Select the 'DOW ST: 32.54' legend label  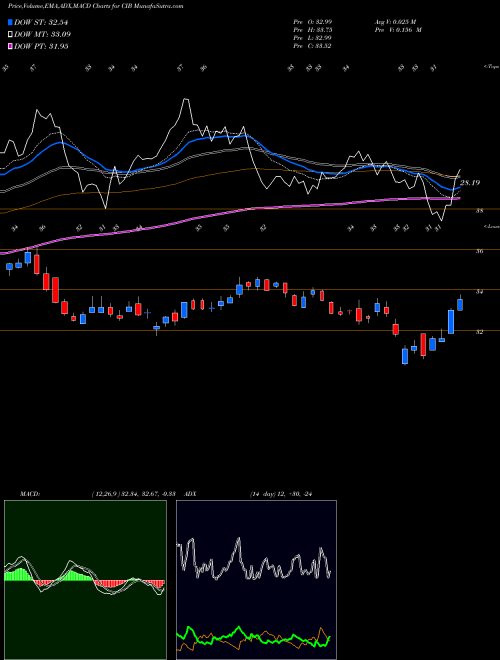[x=41, y=22]
